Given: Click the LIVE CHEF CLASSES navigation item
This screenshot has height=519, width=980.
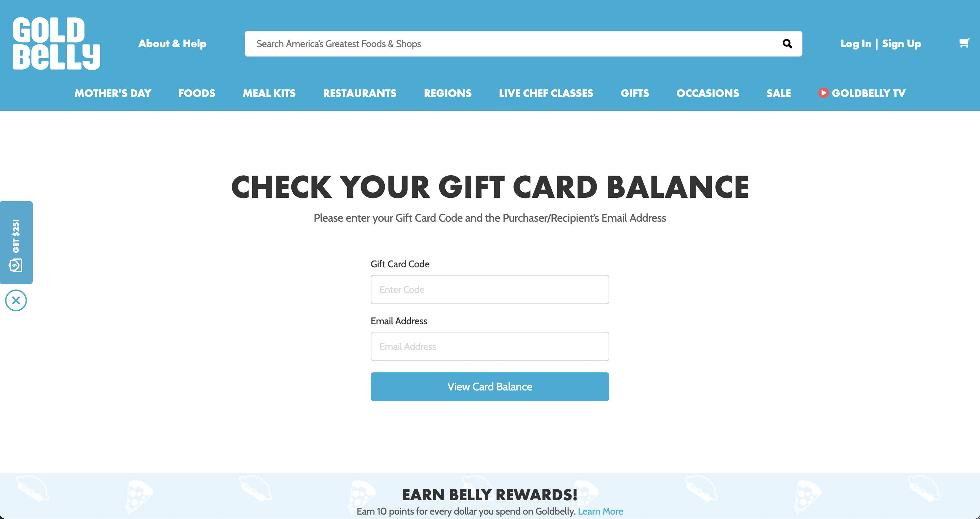Looking at the screenshot, I should [546, 93].
